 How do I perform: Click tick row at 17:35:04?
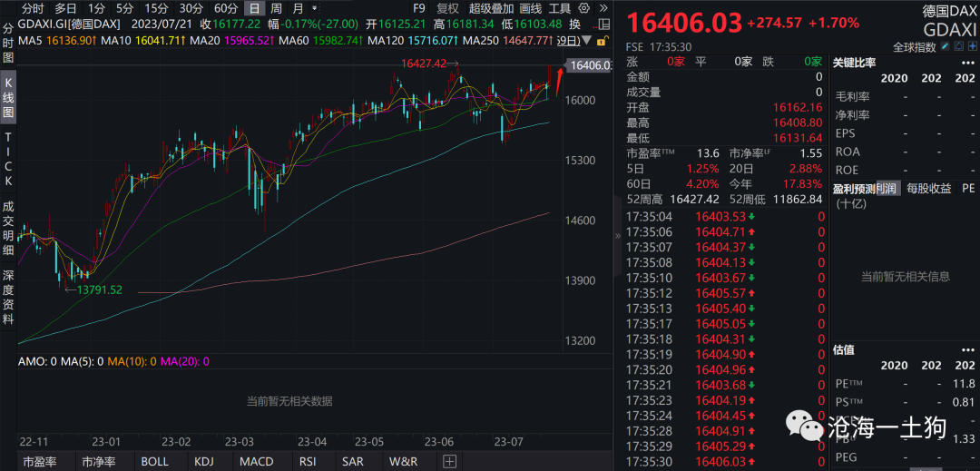pyautogui.click(x=726, y=217)
